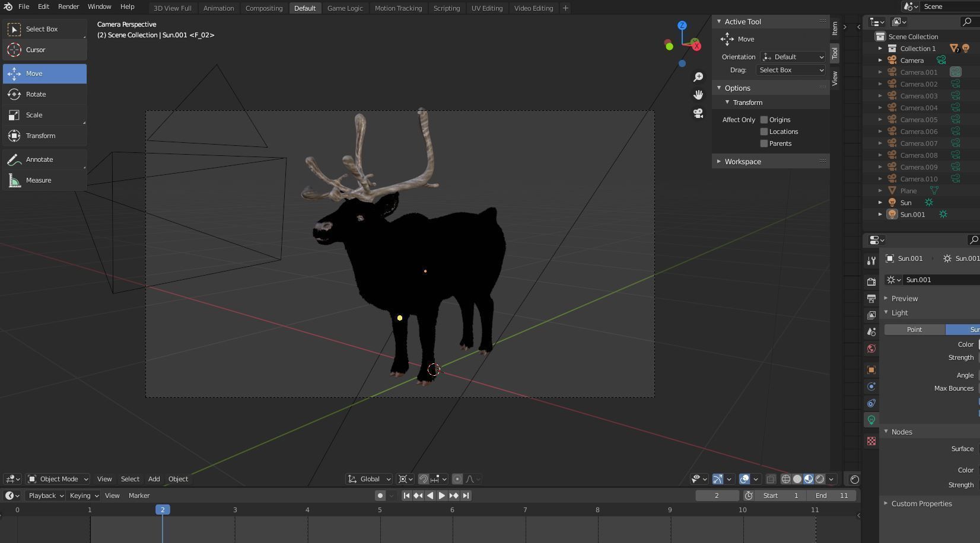Open the Texture properties tab icon
980x543 pixels.
[x=871, y=441]
